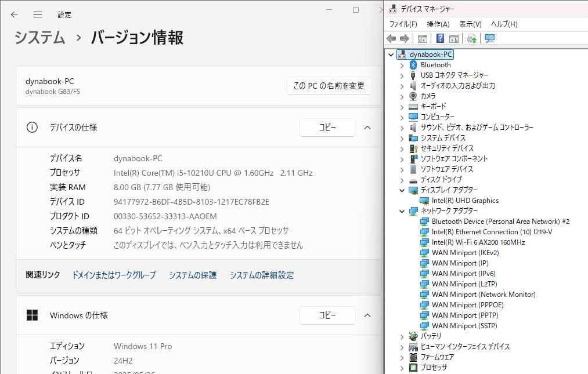
Task: Collapse the Windows の仕様 section chevron
Action: (367, 315)
